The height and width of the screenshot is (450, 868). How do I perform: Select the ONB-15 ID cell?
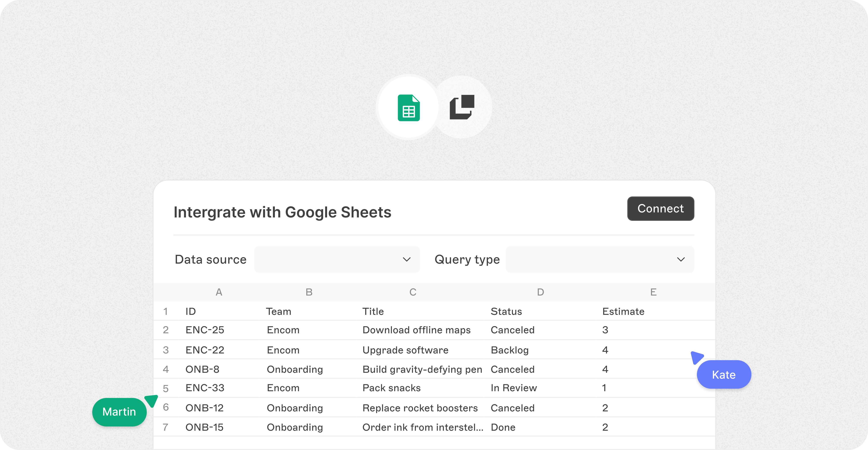[204, 427]
